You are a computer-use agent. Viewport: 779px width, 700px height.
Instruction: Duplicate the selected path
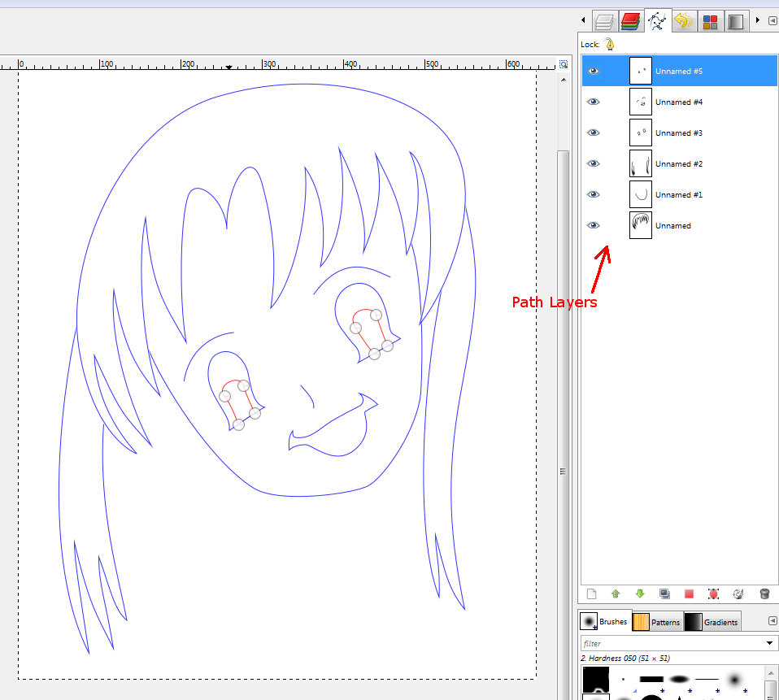click(x=664, y=594)
